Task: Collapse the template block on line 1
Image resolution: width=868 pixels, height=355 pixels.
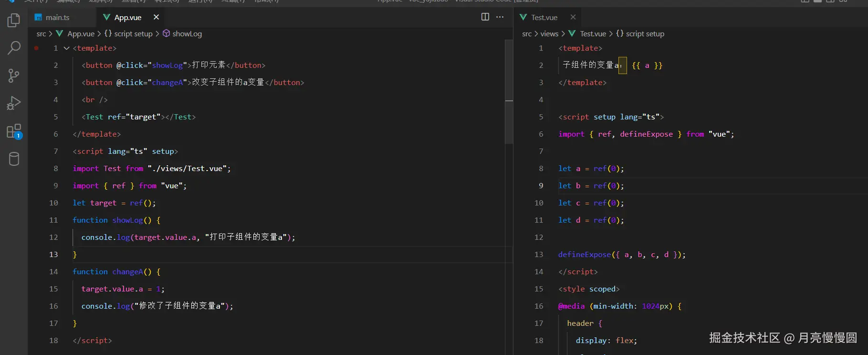Action: (x=66, y=48)
